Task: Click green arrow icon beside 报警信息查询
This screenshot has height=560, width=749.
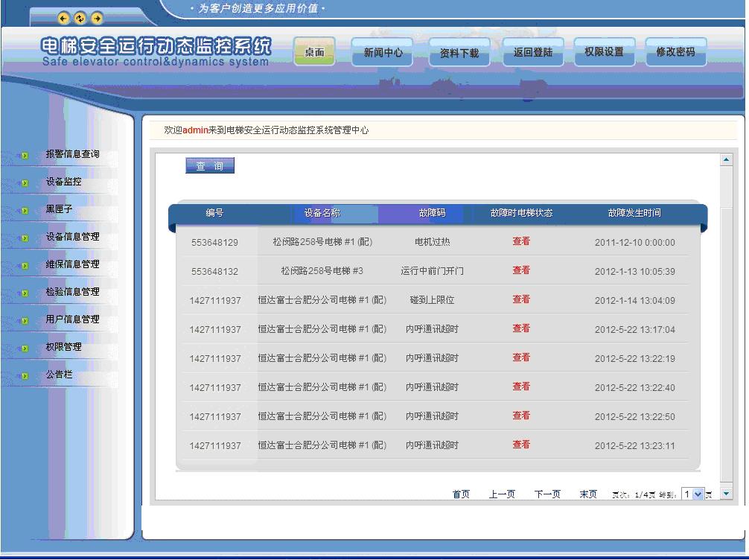Action: click(25, 156)
